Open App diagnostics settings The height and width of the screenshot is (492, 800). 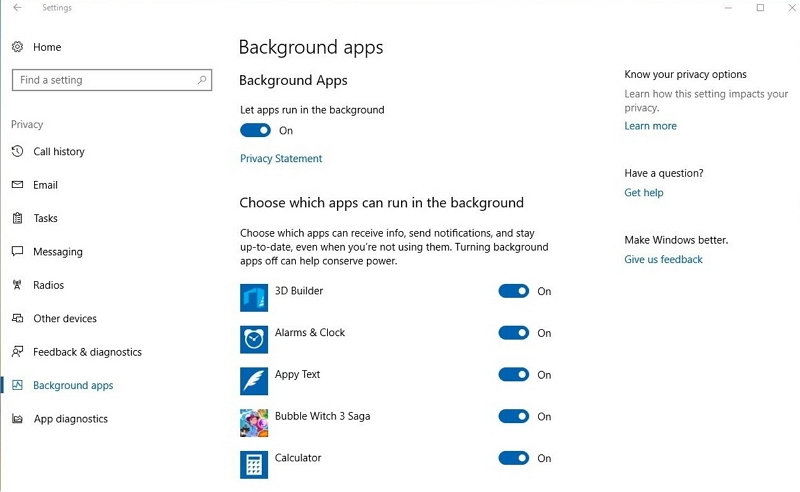coord(71,419)
